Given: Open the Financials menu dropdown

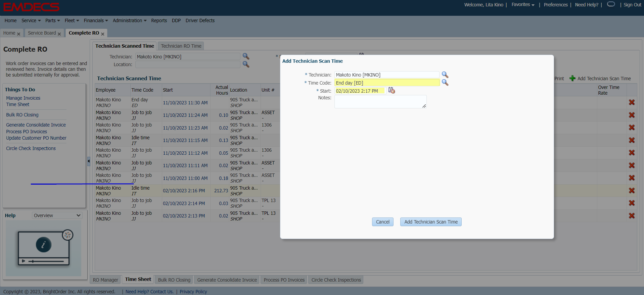Looking at the screenshot, I should point(96,20).
